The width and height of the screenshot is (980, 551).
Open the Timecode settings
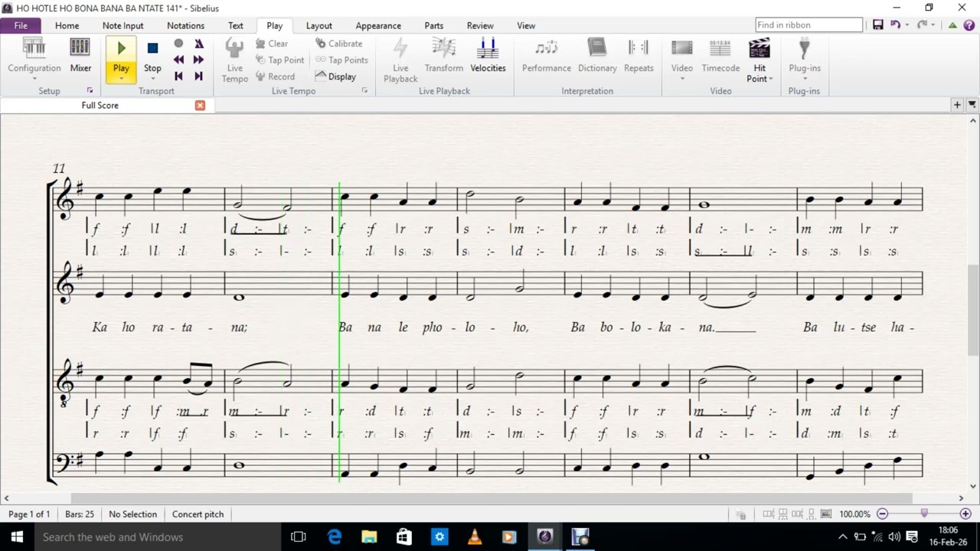coord(720,55)
